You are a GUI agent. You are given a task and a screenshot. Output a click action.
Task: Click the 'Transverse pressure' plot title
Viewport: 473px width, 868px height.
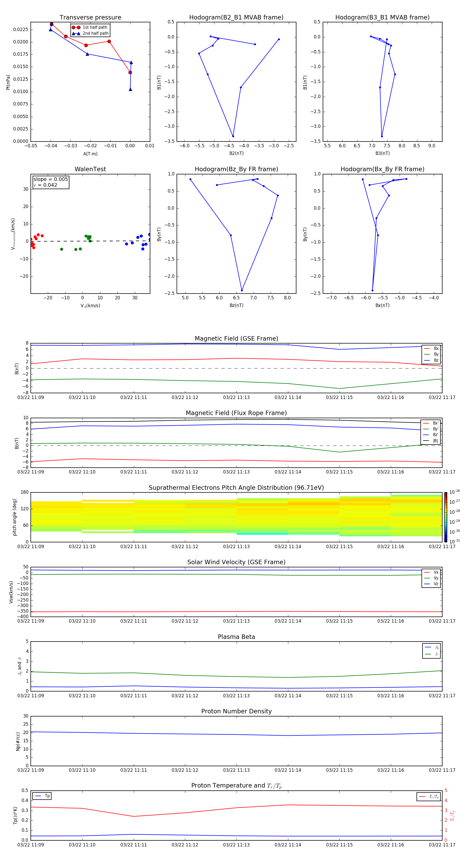90,18
